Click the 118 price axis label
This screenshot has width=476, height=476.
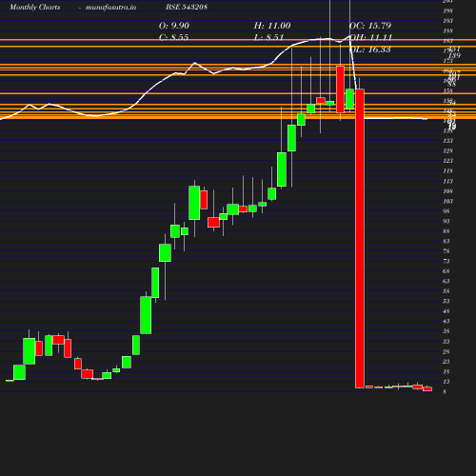coord(448,171)
